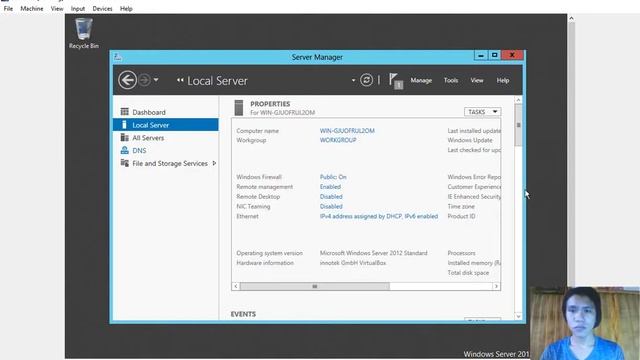This screenshot has width=640, height=360.
Task: Open the navigation history dropdown arrow
Action: coord(156,80)
